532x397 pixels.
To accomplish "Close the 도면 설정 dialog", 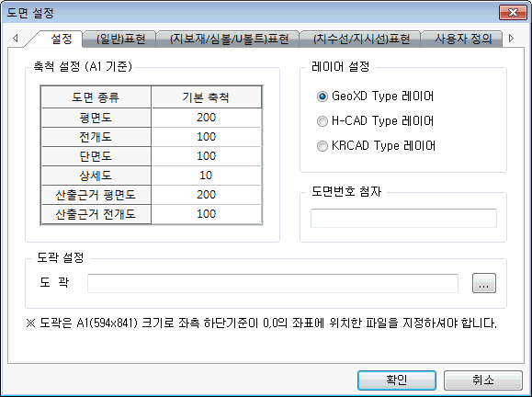I will coord(513,13).
